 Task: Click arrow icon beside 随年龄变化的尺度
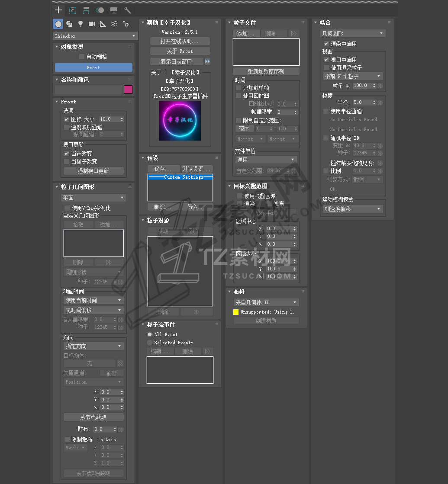click(380, 163)
